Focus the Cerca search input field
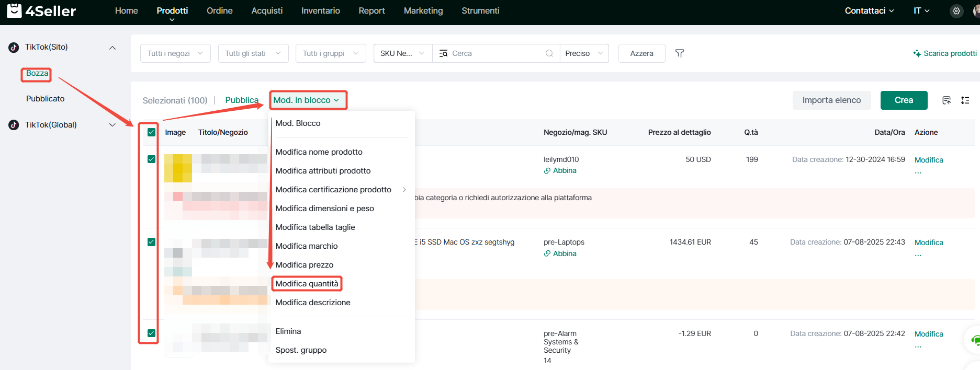980x370 pixels. 497,53
